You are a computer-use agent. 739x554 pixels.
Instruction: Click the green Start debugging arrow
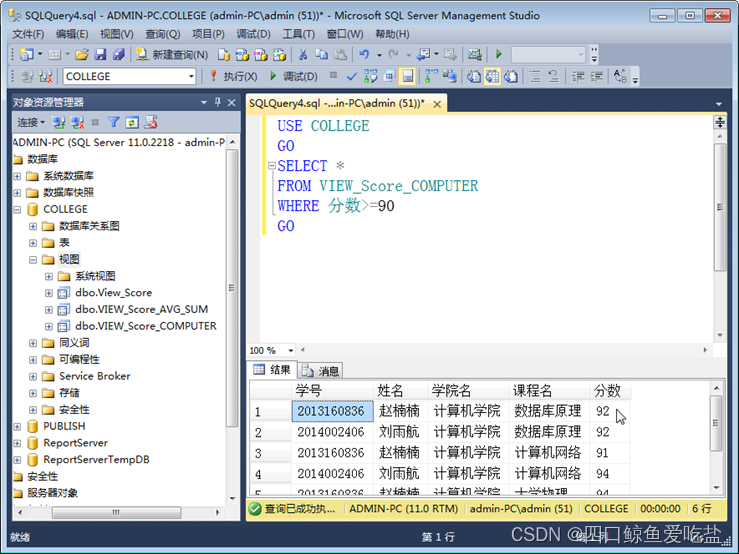[499, 55]
